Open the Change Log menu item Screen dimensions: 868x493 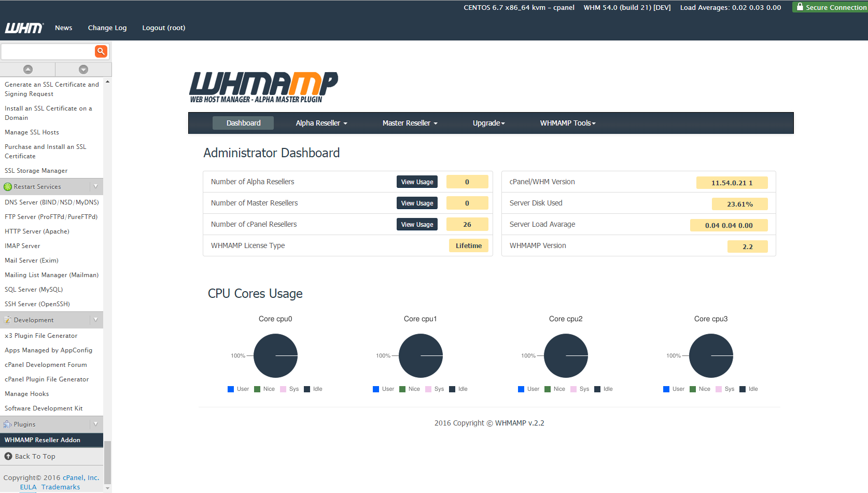pyautogui.click(x=107, y=28)
